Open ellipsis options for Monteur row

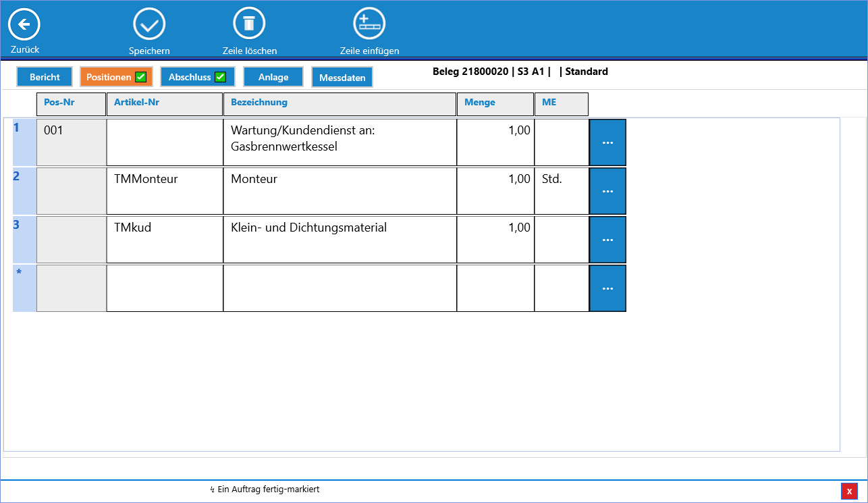(x=607, y=191)
